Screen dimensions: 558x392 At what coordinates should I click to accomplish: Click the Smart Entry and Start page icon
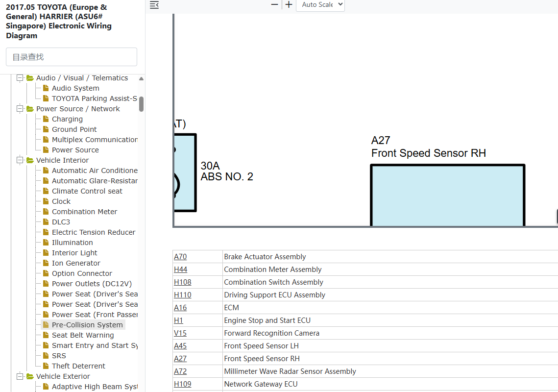point(46,345)
